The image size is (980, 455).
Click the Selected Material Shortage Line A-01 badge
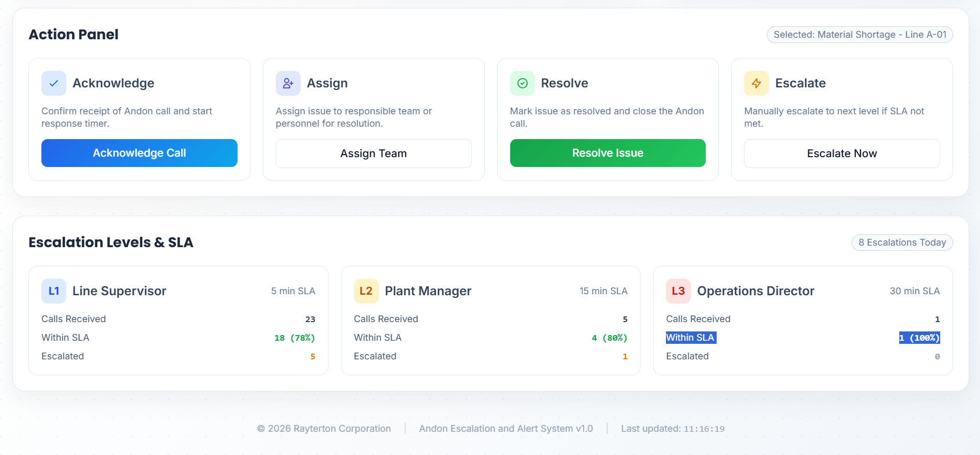click(859, 35)
